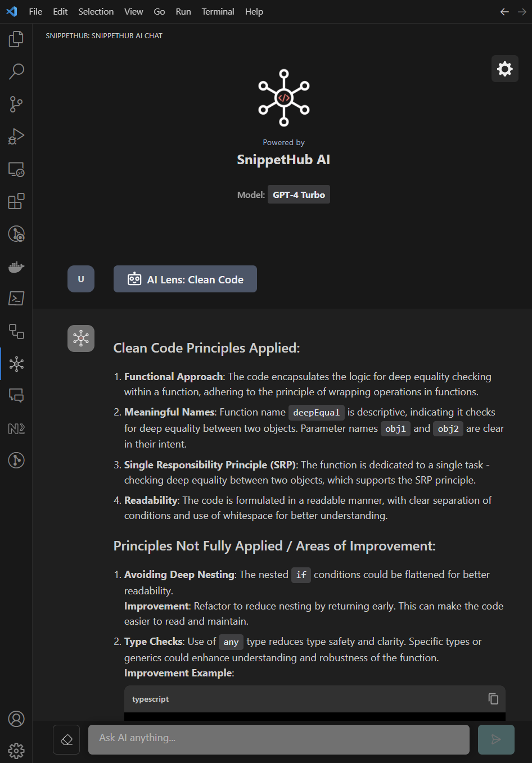Open the chat bubbles icon in sidebar
The image size is (532, 763).
(16, 396)
